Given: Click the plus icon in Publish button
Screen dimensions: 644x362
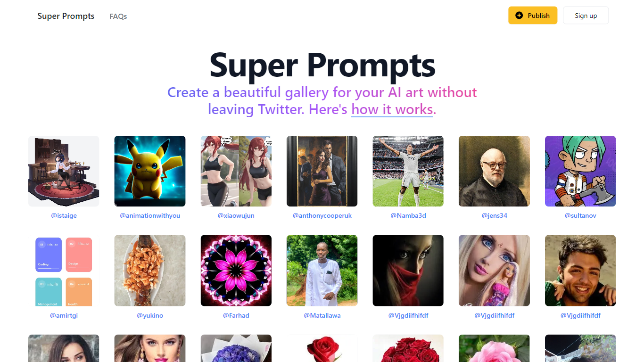Looking at the screenshot, I should (x=519, y=16).
